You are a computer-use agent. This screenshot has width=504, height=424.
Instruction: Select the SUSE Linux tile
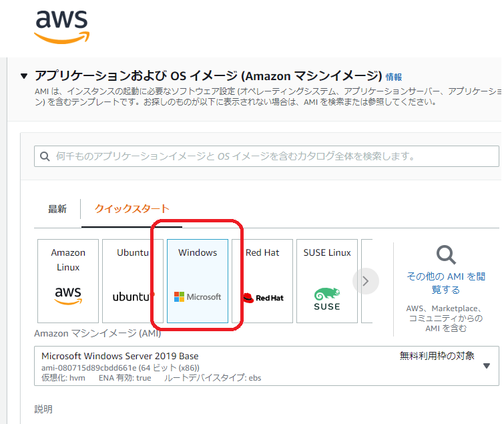[x=326, y=280]
